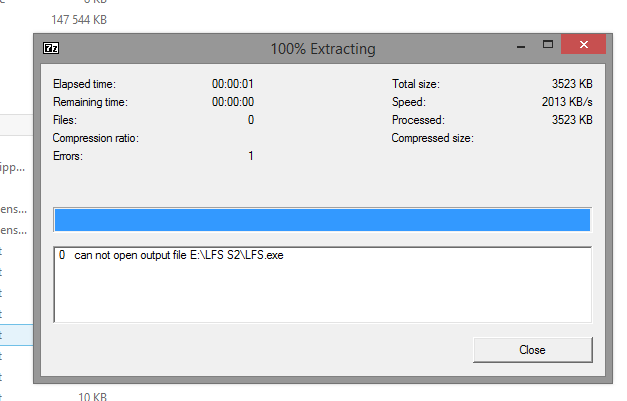Viewport: 627px width, 401px height.
Task: Click the 'Total size:' label
Action: (x=415, y=84)
